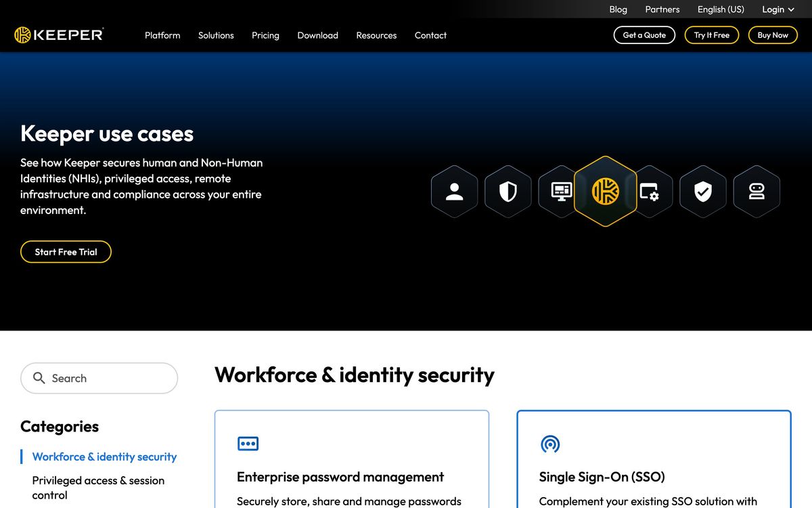Click the Categories sidebar heading
The width and height of the screenshot is (812, 508).
[x=60, y=426]
